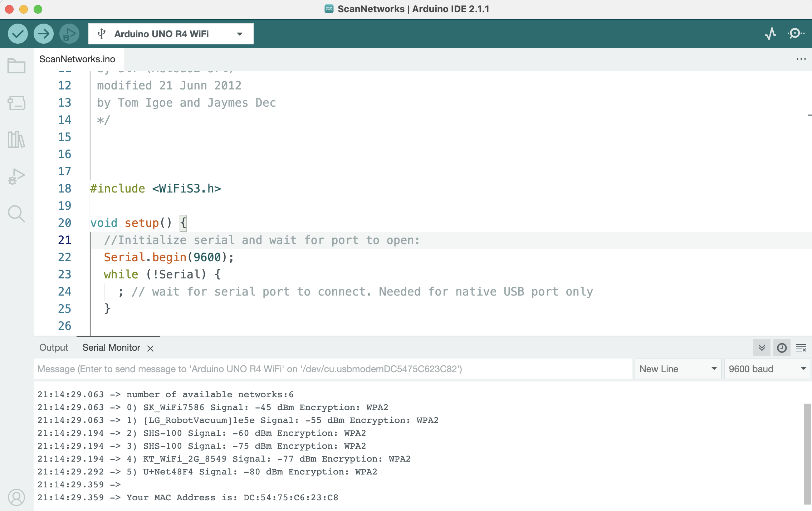Select the ScanNetworks.ino editor tab

point(77,59)
